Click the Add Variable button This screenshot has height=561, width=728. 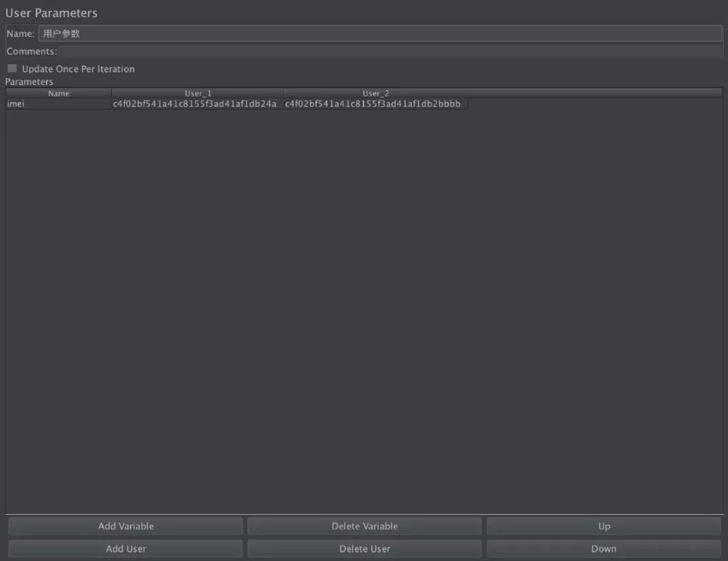126,526
